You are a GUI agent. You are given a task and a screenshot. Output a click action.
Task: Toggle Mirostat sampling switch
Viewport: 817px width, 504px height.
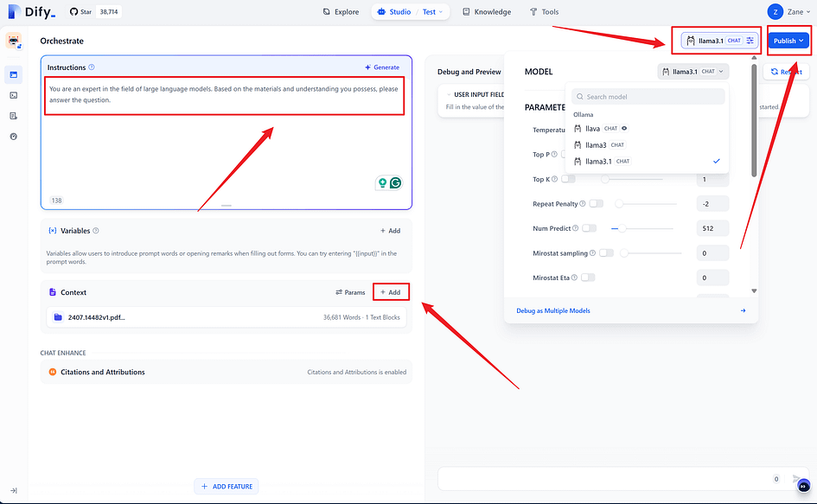(x=606, y=252)
